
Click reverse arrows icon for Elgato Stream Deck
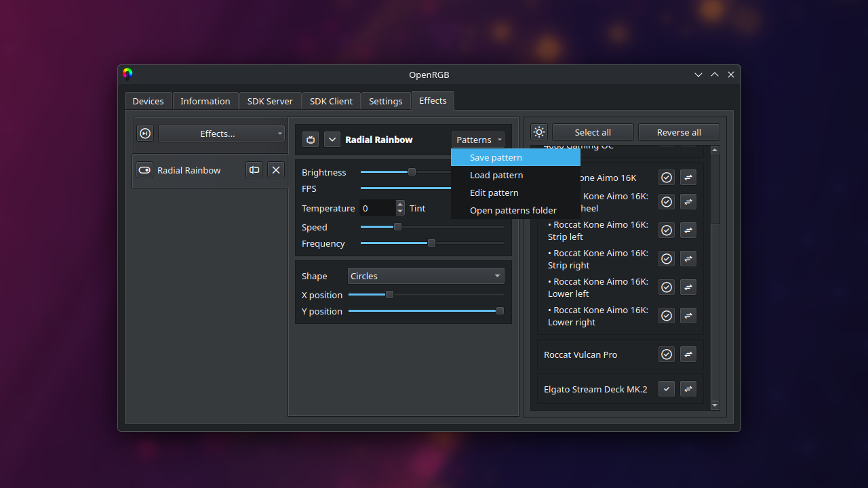(688, 389)
